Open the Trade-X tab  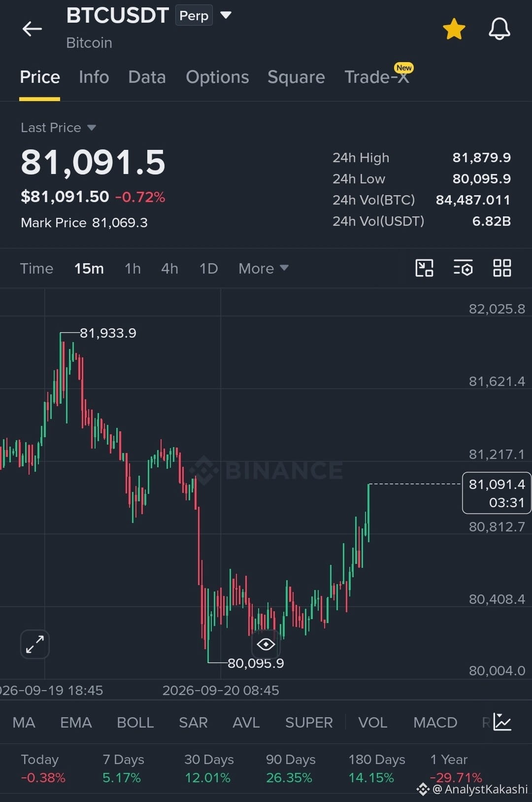click(x=377, y=77)
